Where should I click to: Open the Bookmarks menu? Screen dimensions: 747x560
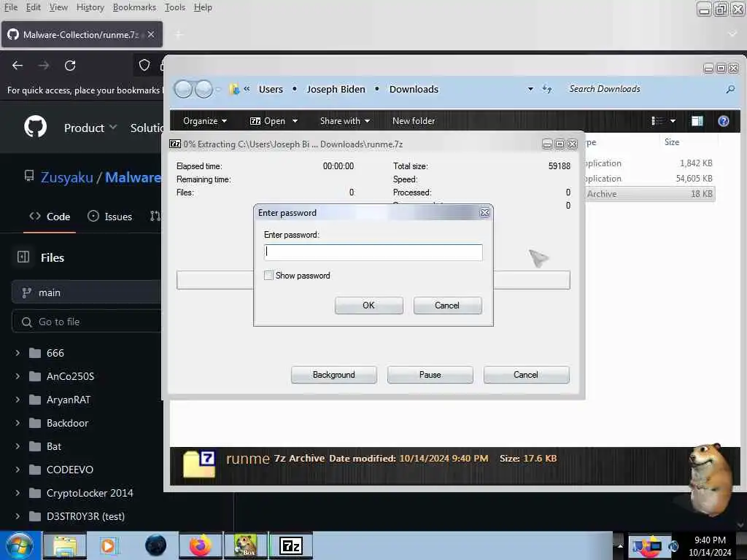tap(134, 7)
